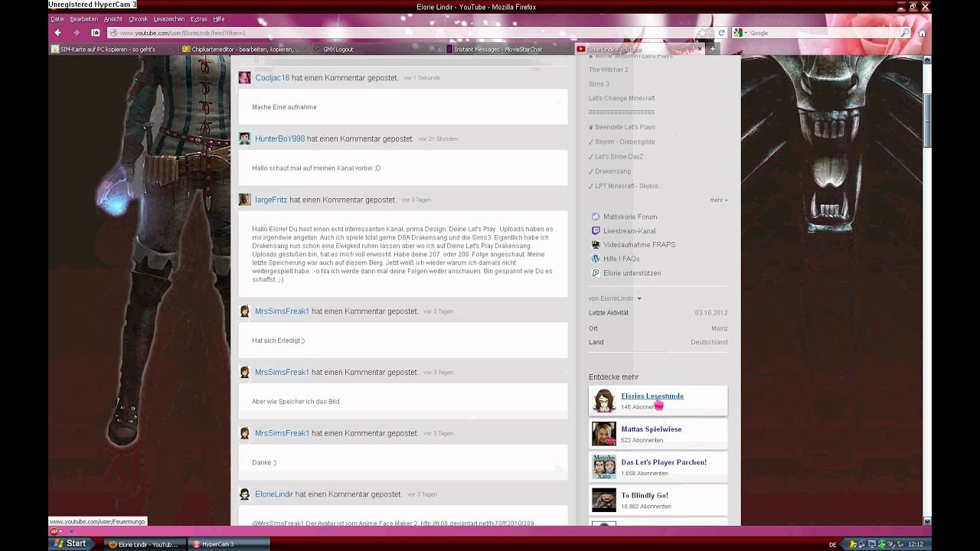980x551 pixels.
Task: Open Elories Lesestunde channel
Action: coord(652,396)
